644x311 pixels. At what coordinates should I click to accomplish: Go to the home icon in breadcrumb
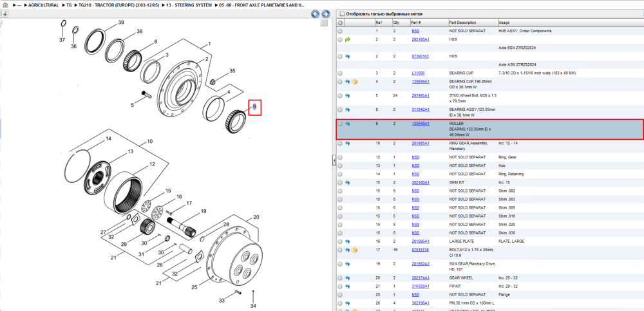point(5,5)
